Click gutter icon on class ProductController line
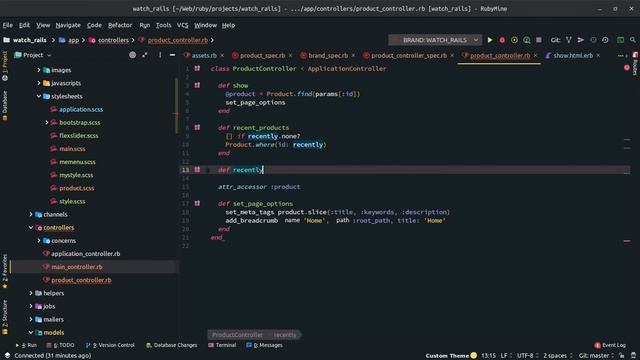The height and width of the screenshot is (360, 640). pos(197,69)
